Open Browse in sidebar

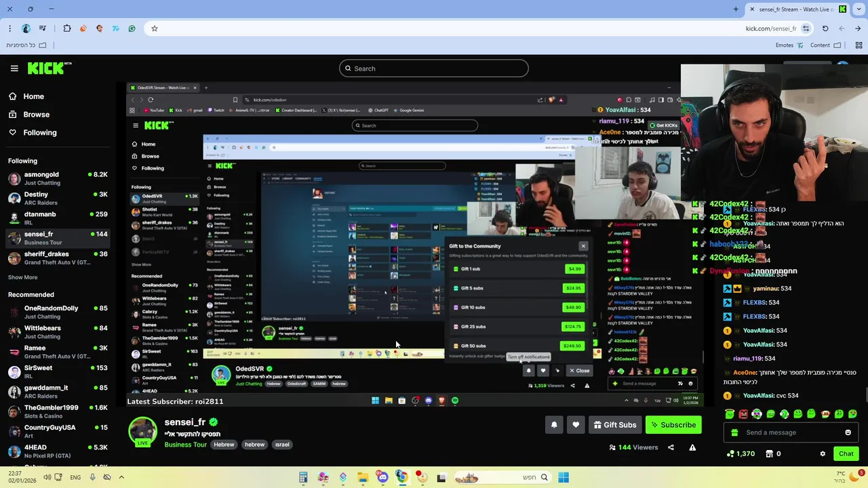[29, 115]
